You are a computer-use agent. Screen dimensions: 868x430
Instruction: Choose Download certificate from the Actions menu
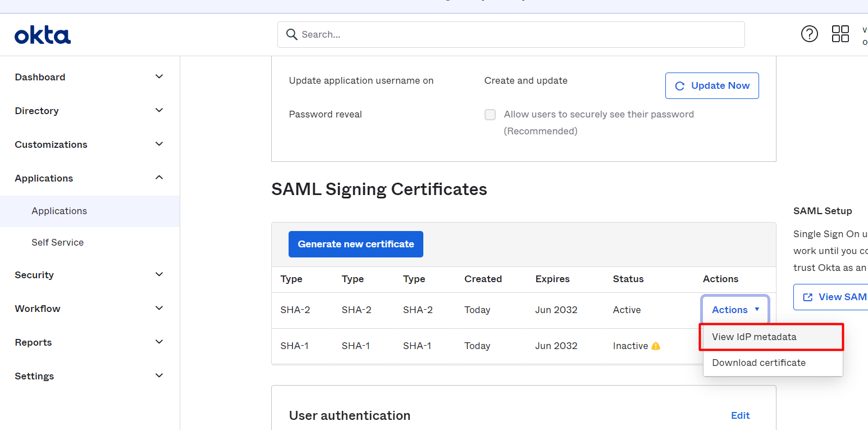759,363
